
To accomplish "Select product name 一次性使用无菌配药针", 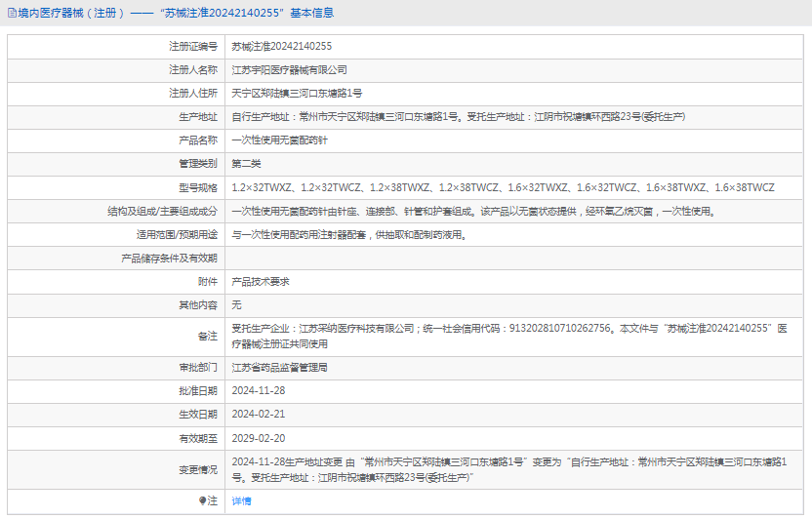I will pyautogui.click(x=280, y=140).
